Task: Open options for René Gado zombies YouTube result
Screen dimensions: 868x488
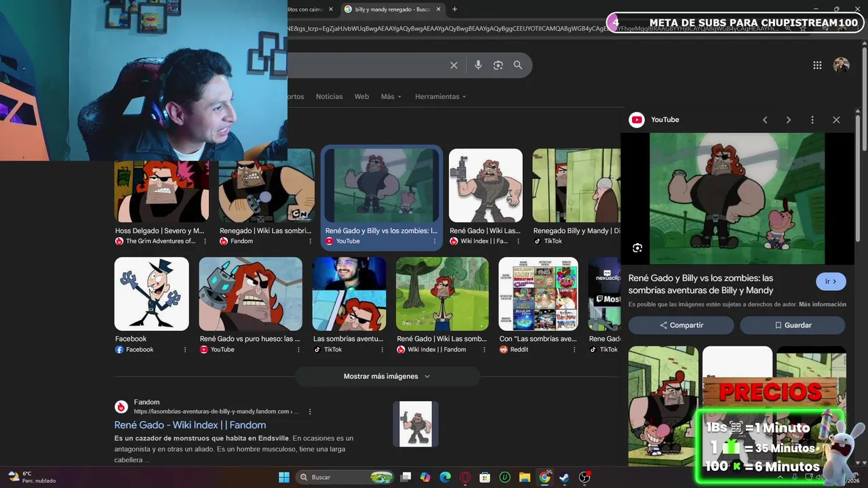Action: pos(435,241)
